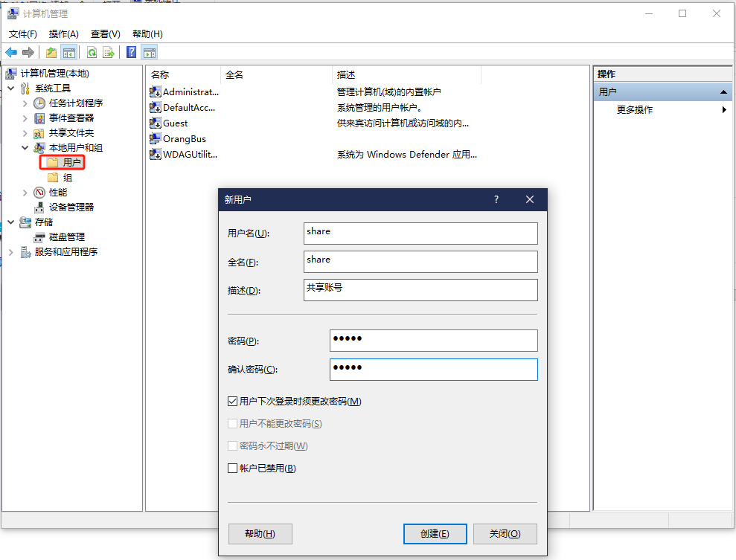Screen dimensions: 736x560
Task: Open Help via the blue question icon
Action: 132,52
